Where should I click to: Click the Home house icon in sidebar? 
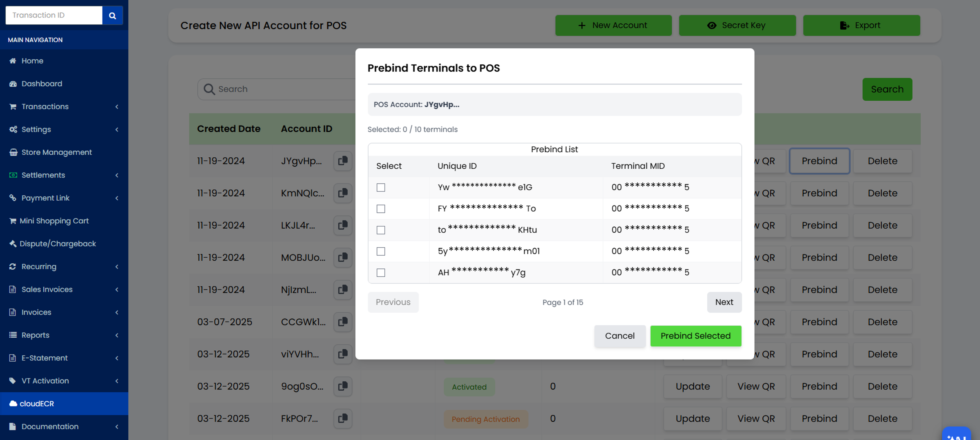click(x=13, y=61)
